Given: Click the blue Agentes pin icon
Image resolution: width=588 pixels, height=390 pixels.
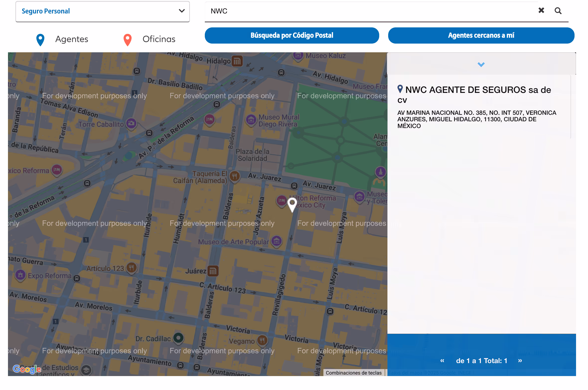Looking at the screenshot, I should coord(40,40).
